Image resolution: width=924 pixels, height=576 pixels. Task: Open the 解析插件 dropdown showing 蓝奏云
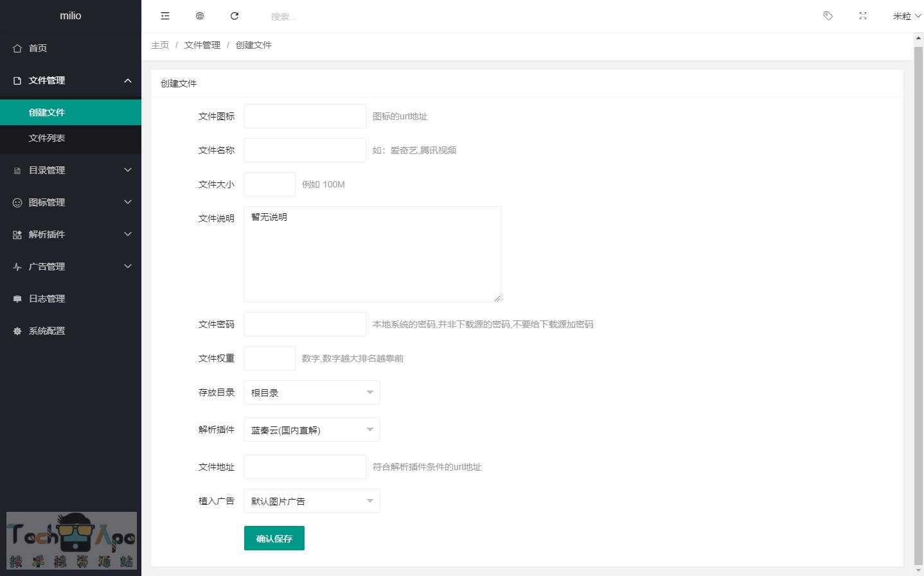tap(312, 430)
